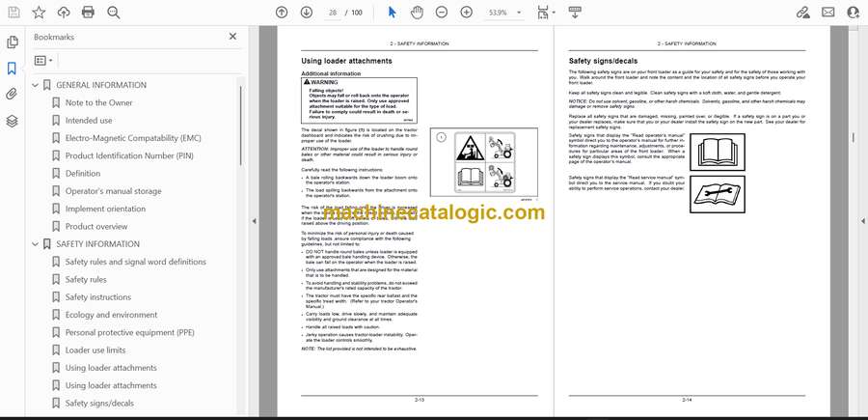The height and width of the screenshot is (420, 868).
Task: Close the Bookmarks panel
Action: coord(232,36)
